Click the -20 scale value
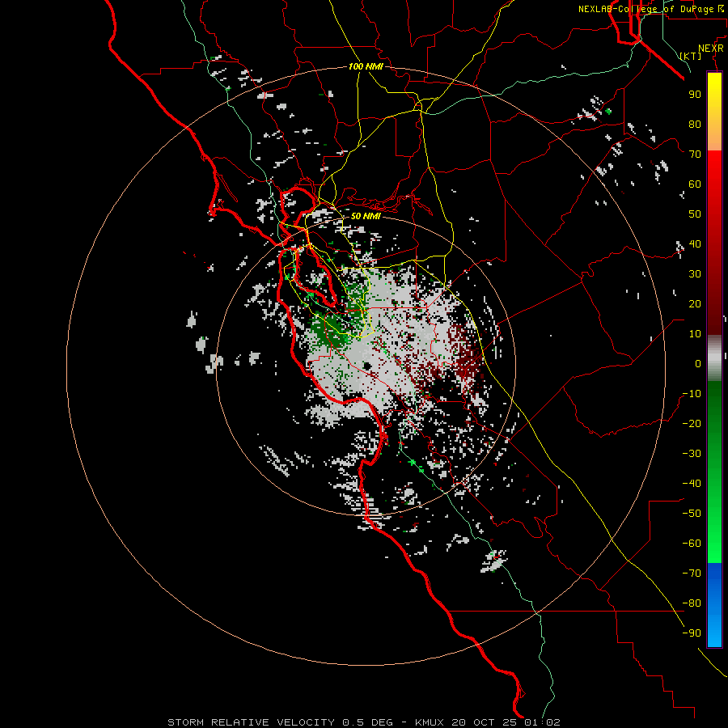The image size is (728, 728). 692,423
